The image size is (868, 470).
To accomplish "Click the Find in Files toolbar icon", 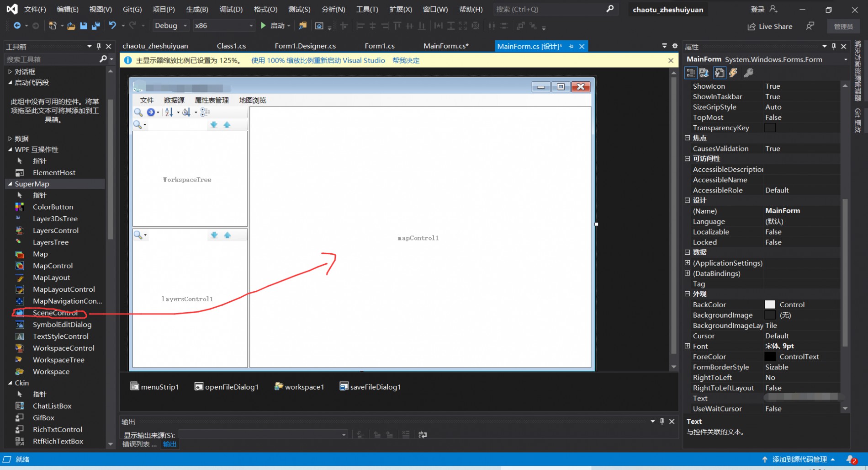I will (302, 26).
